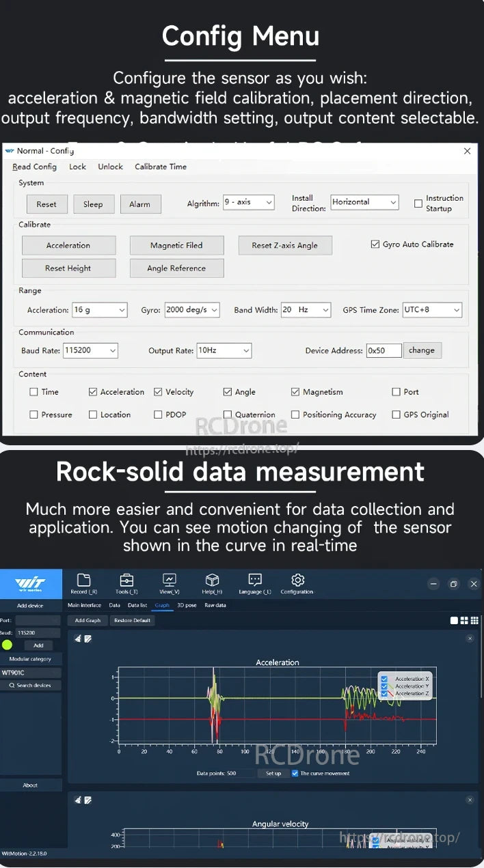Enable the Time content checkbox
This screenshot has width=484, height=868.
[33, 392]
